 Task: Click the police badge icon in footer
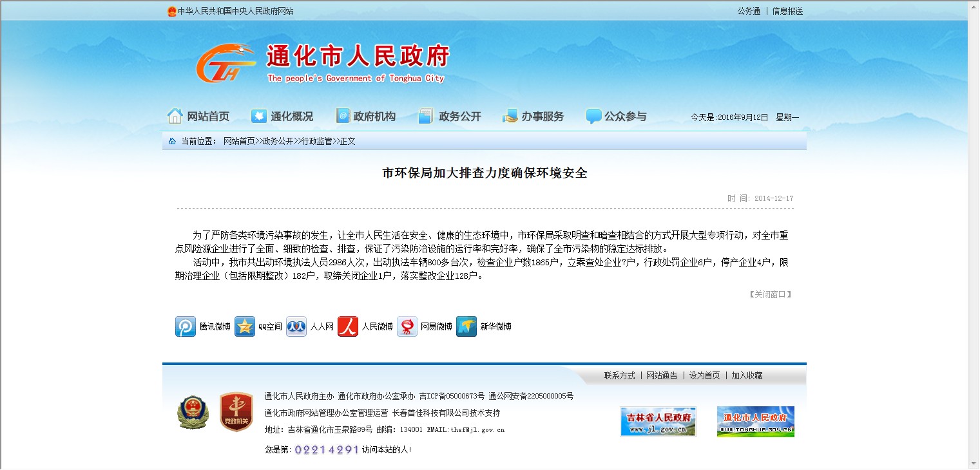(193, 412)
